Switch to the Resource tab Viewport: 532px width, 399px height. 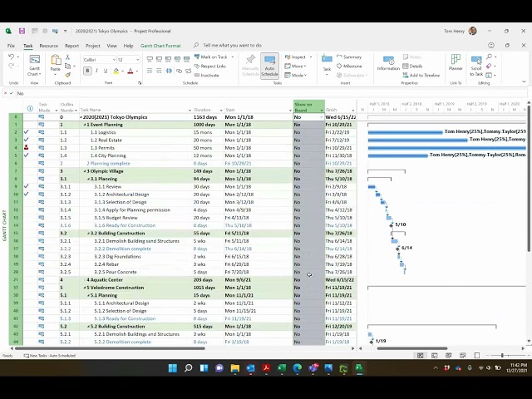click(49, 46)
